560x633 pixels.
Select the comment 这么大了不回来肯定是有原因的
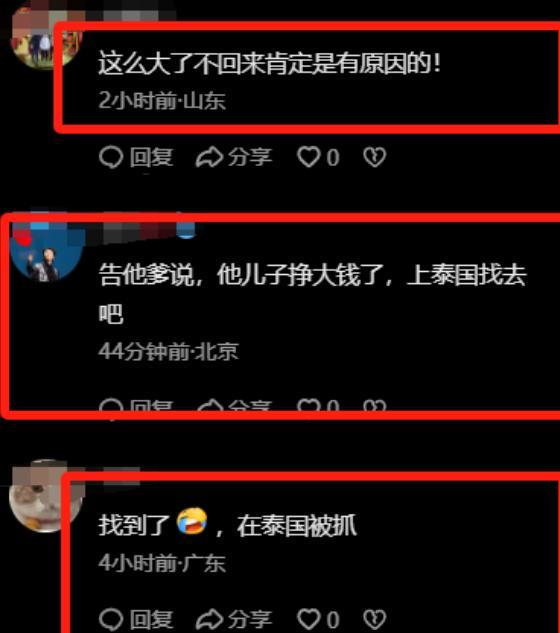(270, 63)
